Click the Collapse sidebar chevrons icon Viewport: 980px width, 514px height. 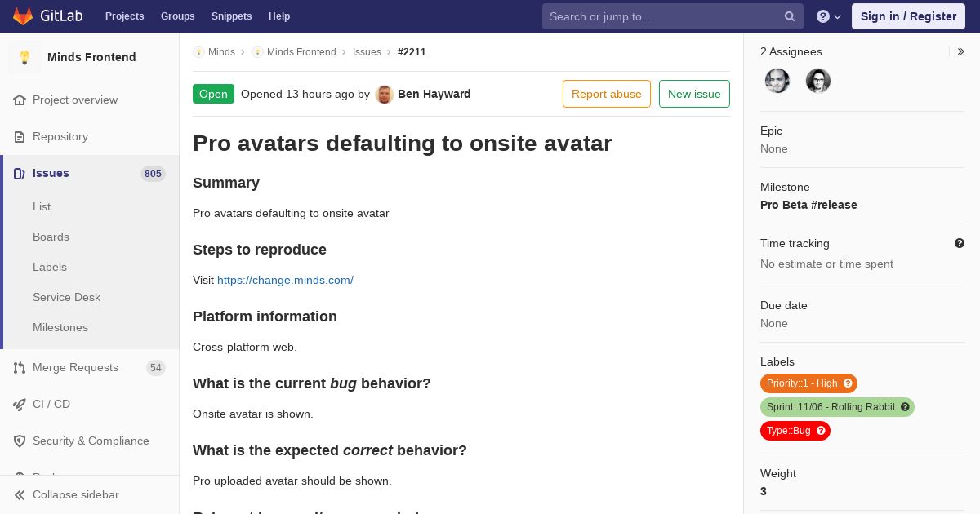point(20,494)
